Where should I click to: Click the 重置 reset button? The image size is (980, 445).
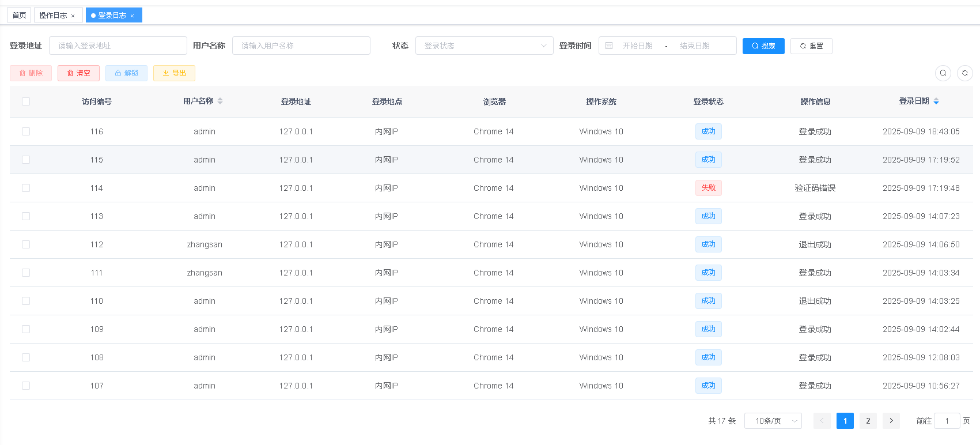click(x=811, y=46)
